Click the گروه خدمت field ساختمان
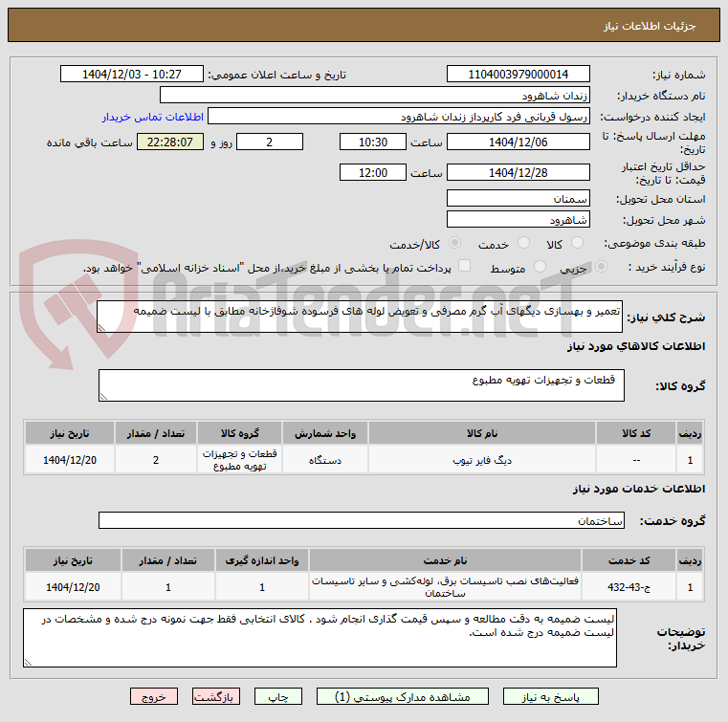728x722 pixels. click(362, 520)
